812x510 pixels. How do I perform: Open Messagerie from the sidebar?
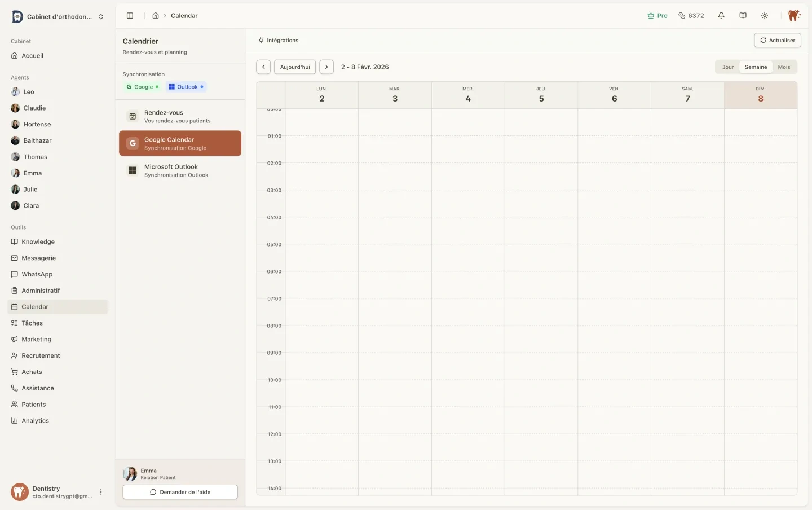pos(38,258)
